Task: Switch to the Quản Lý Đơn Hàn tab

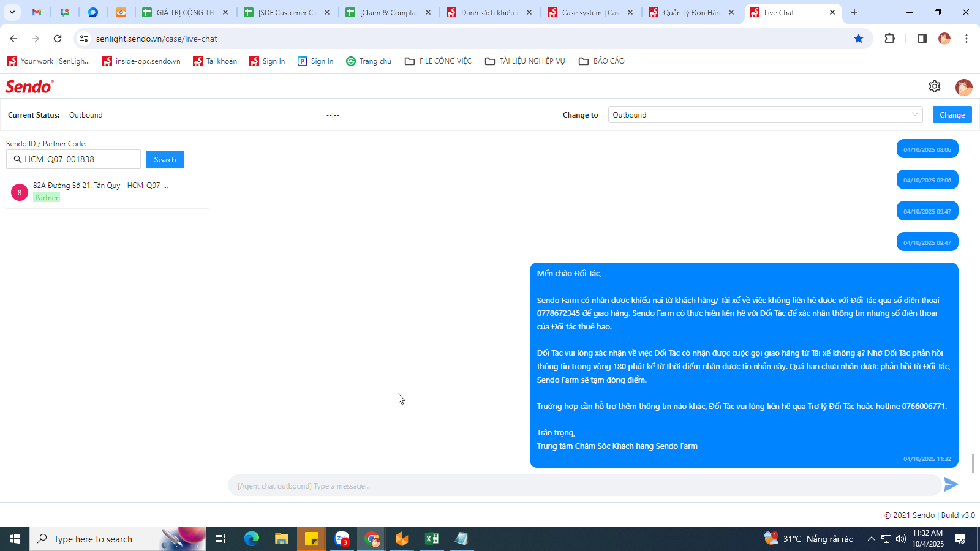Action: coord(692,12)
